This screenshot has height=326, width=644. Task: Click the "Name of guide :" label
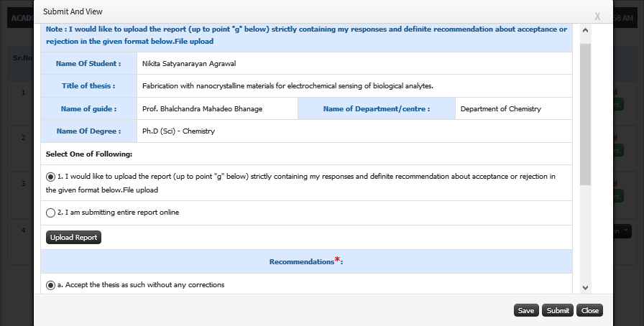[x=88, y=109]
